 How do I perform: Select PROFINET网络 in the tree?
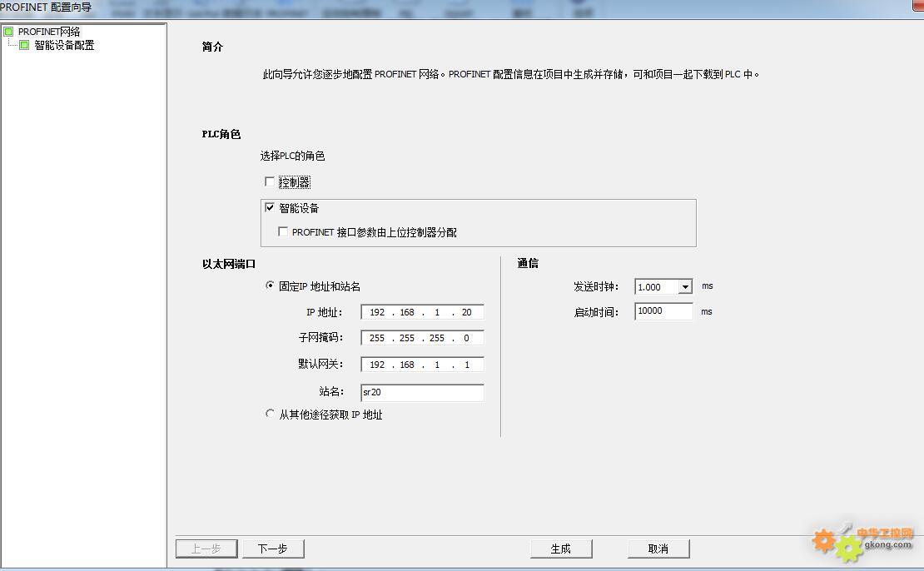[x=49, y=32]
